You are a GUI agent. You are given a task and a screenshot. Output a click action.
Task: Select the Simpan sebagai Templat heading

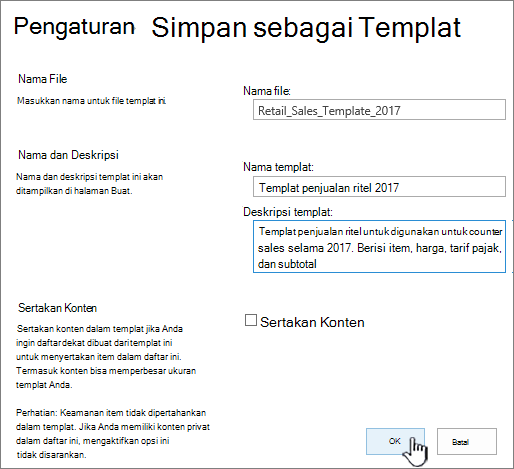coord(306,28)
